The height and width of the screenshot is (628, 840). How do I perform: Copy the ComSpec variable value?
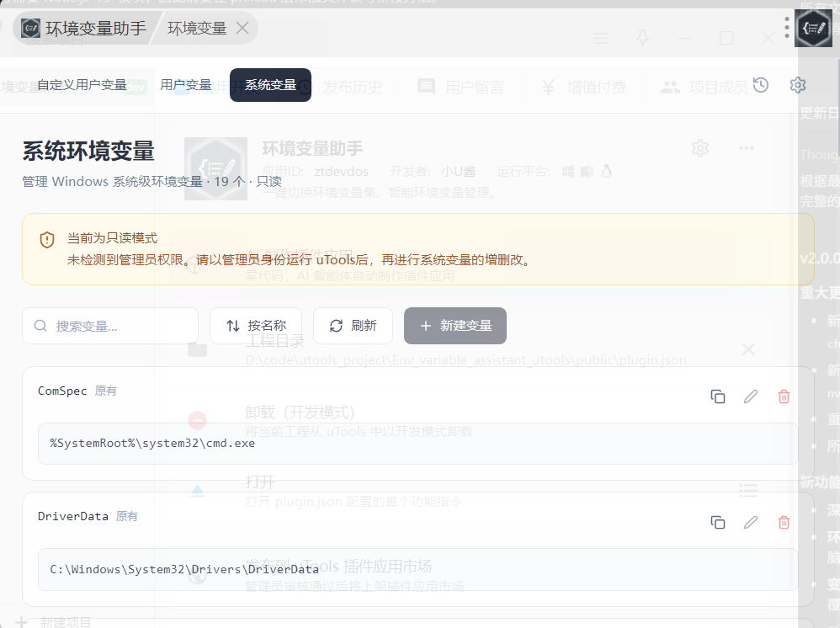click(718, 396)
